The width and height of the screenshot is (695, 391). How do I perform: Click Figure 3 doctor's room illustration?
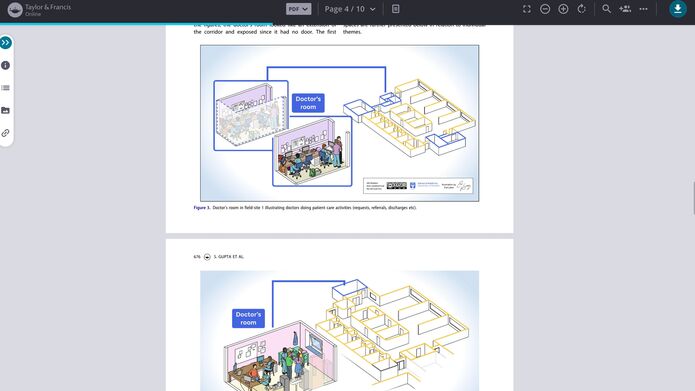tap(340, 123)
